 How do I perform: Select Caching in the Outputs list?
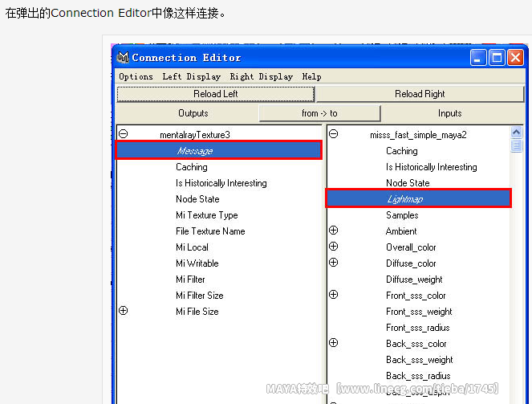[192, 167]
